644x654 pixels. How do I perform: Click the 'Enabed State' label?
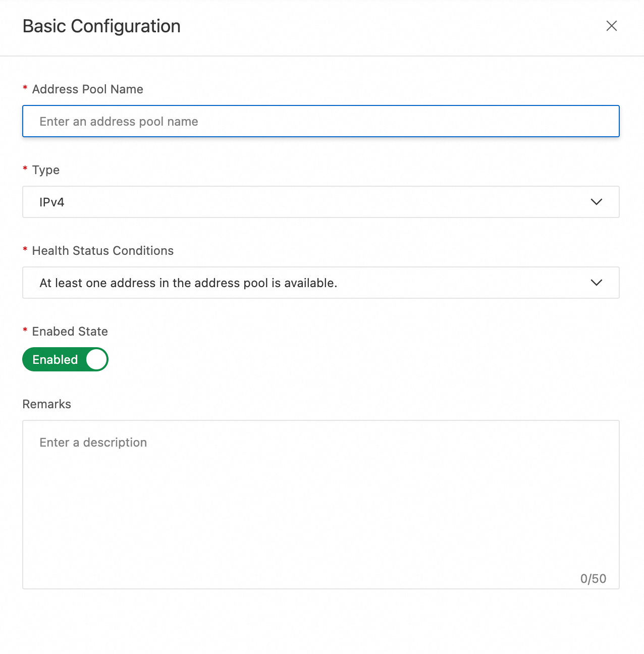point(70,332)
